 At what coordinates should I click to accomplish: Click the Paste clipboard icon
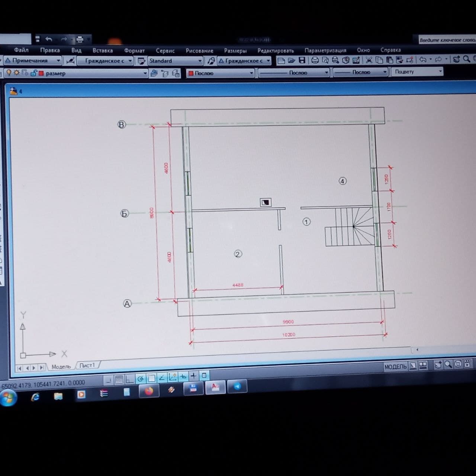click(389, 60)
